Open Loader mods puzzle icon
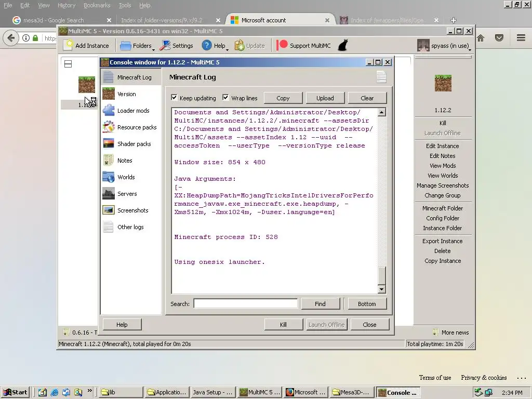 (x=108, y=111)
